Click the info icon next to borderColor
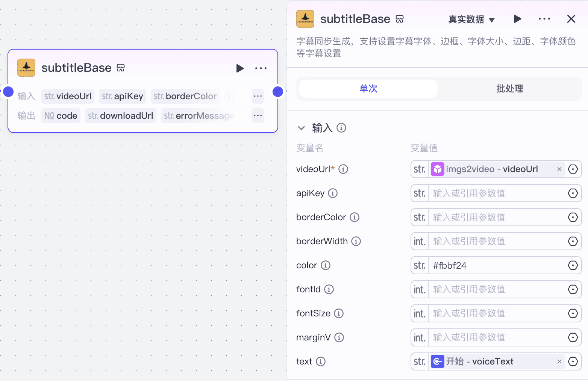This screenshot has height=381, width=588. [x=355, y=217]
